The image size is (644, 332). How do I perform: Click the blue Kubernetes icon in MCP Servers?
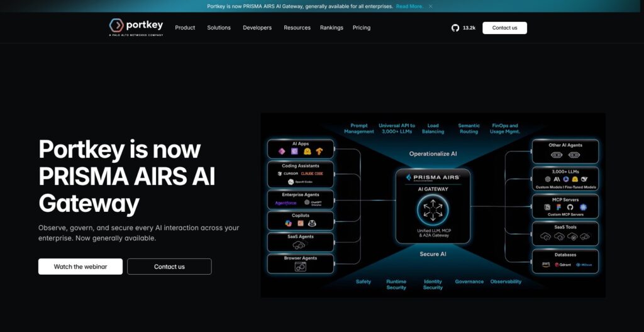point(583,207)
